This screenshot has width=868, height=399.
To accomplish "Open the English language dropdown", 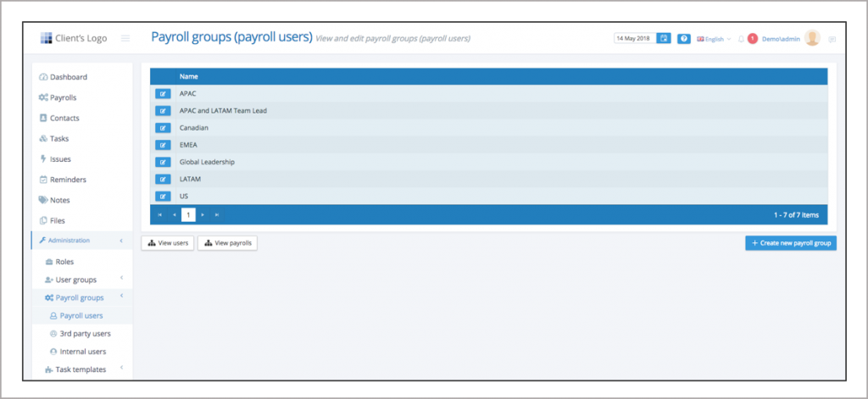I will 713,39.
